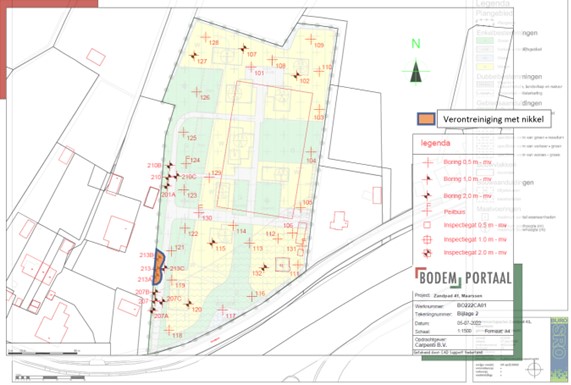Screen dimensions: 571x385
Task: Click the Inspectiegat 0,5 m square symbol
Action: [427, 225]
